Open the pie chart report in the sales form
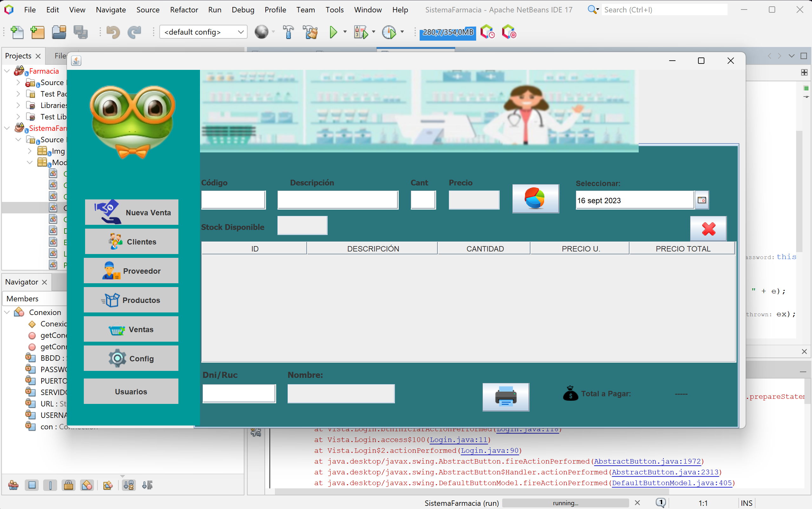 535,198
